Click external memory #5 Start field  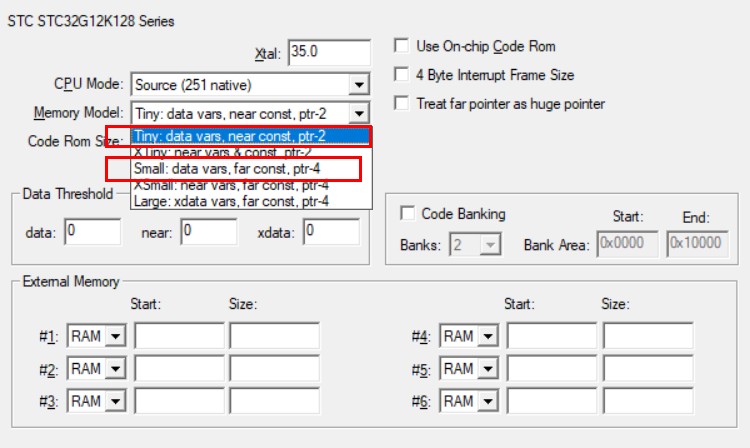[551, 369]
